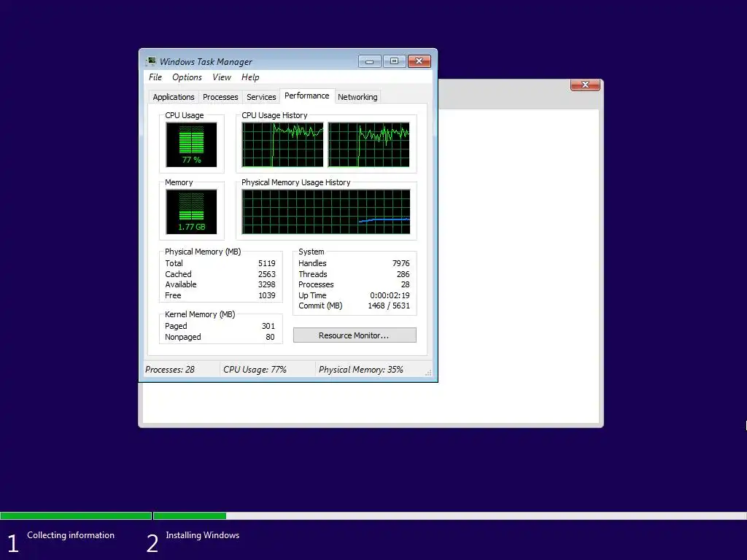Image resolution: width=747 pixels, height=560 pixels.
Task: Switch to the Processes tab
Action: [x=220, y=97]
